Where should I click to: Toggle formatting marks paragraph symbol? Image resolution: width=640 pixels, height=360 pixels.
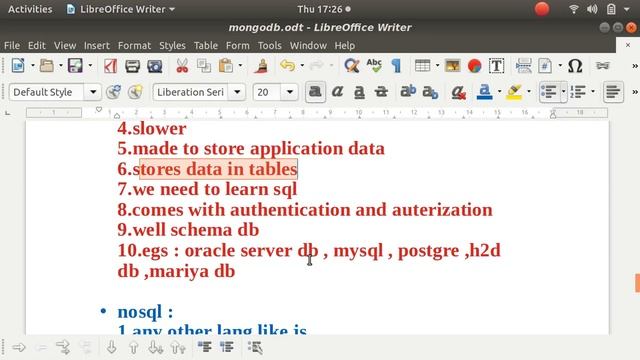[396, 66]
